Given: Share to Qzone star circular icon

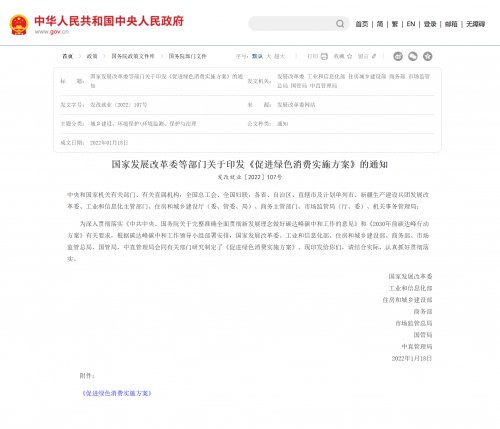Looking at the screenshot, I should point(428,56).
